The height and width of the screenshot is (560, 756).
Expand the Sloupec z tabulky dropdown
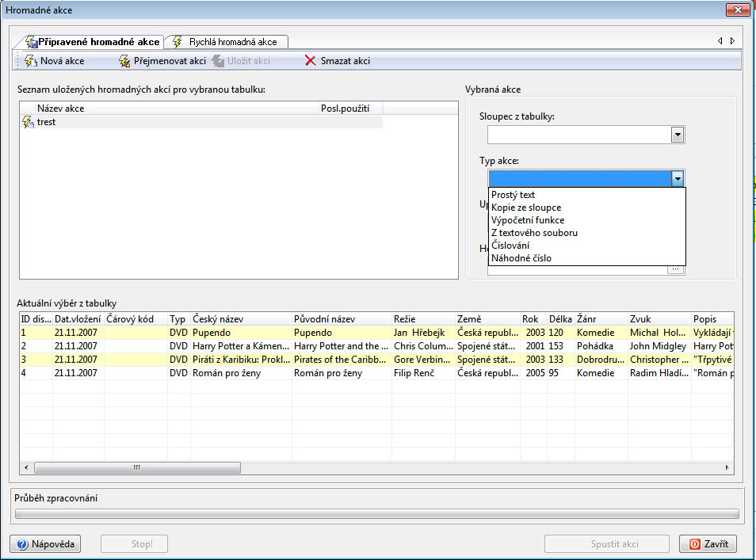[678, 135]
